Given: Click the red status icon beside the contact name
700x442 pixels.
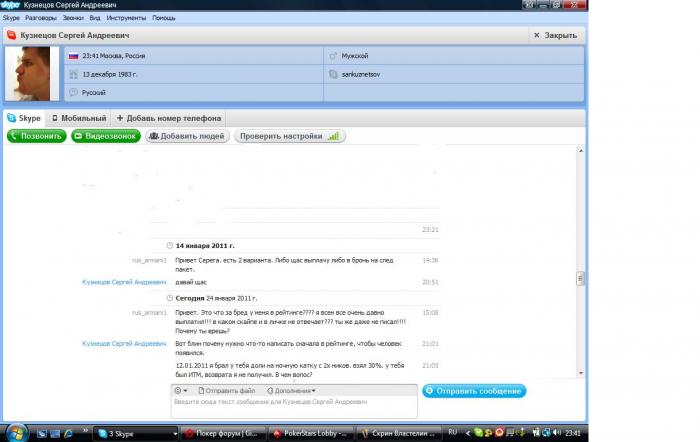Looking at the screenshot, I should pos(11,35).
